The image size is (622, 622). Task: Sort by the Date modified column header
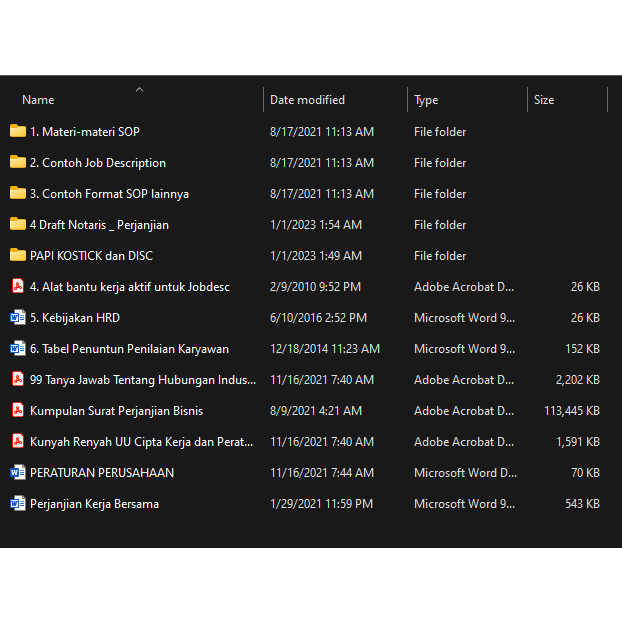[x=307, y=100]
